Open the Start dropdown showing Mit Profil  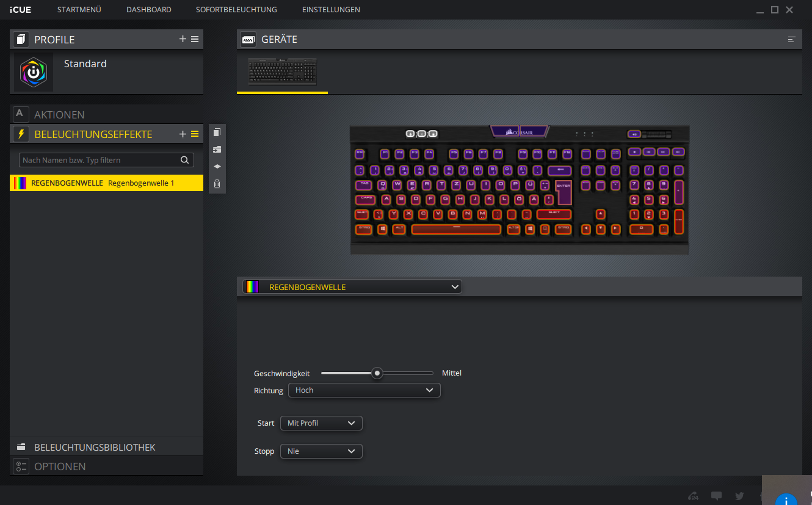tap(321, 423)
